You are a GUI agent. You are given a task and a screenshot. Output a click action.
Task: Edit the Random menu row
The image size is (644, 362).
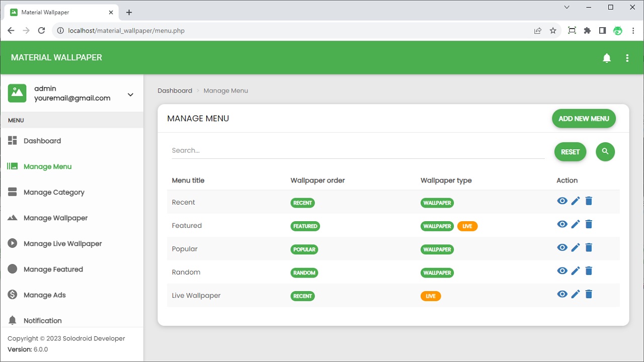[x=576, y=271]
